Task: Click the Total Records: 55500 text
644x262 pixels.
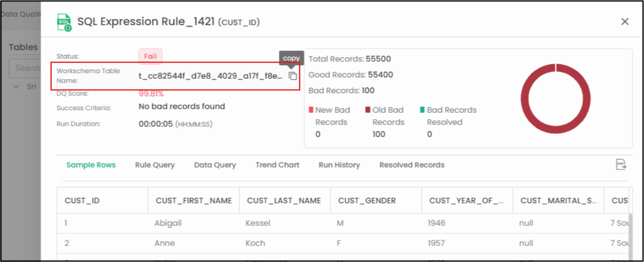Action: 350,59
